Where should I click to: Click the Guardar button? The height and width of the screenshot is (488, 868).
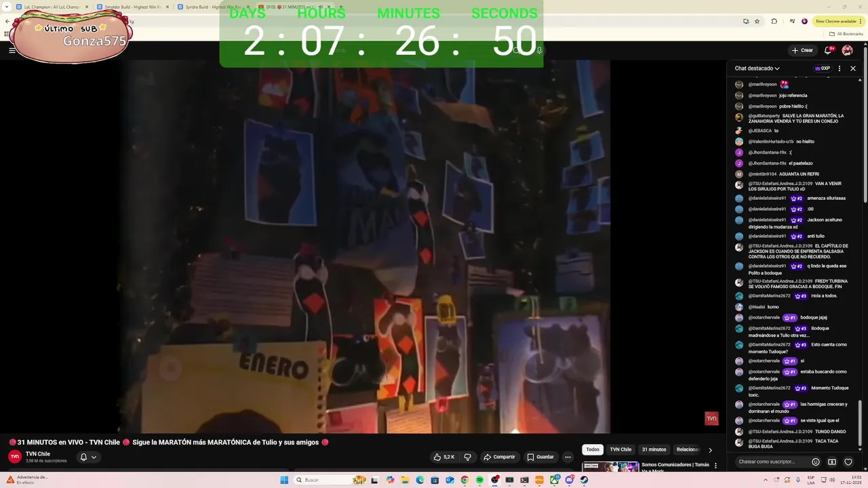pos(540,457)
